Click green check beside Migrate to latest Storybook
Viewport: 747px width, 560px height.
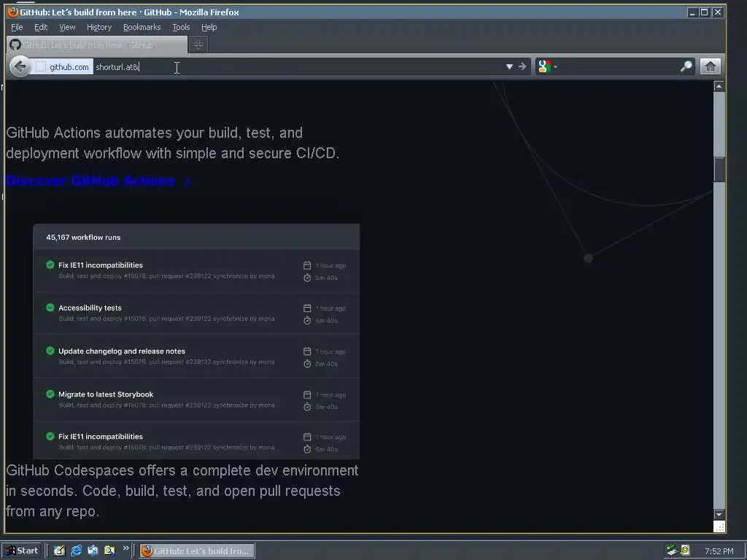pos(50,394)
